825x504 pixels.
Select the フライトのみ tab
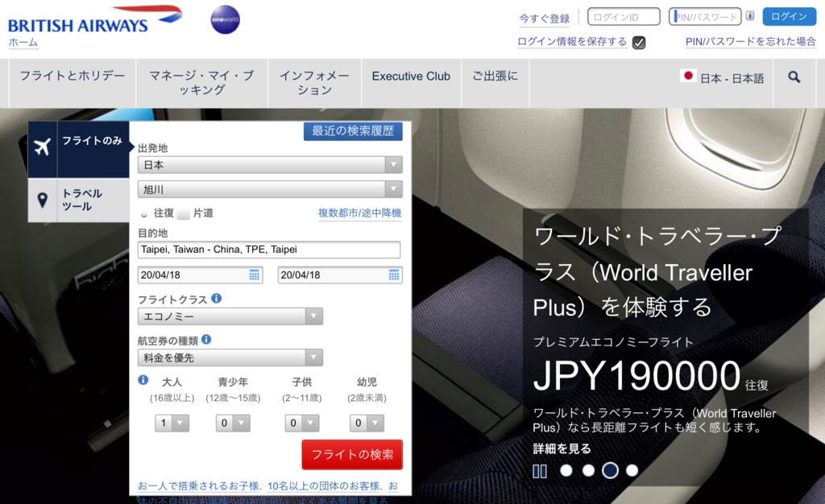tap(79, 149)
